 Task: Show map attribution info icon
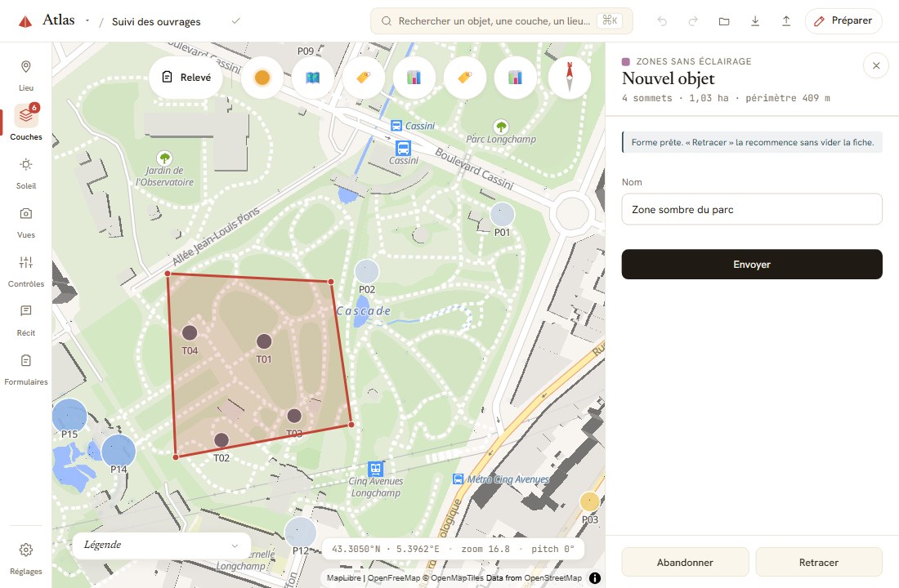(x=595, y=577)
